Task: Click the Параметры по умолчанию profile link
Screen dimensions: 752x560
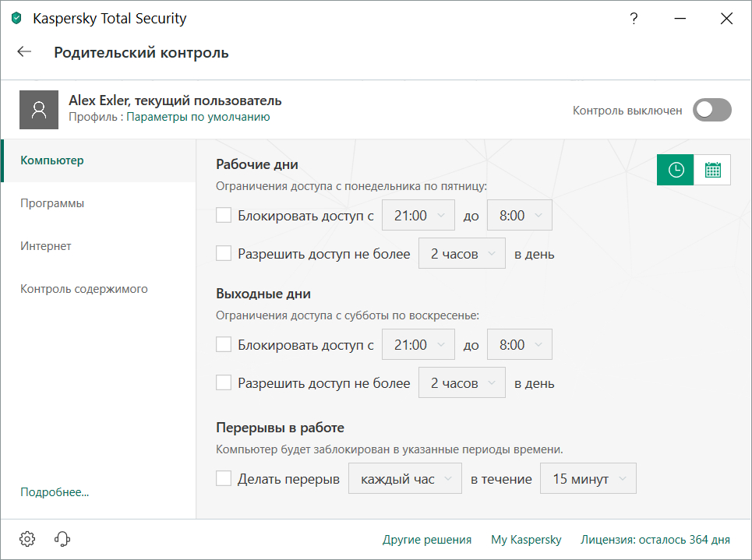Action: [198, 117]
